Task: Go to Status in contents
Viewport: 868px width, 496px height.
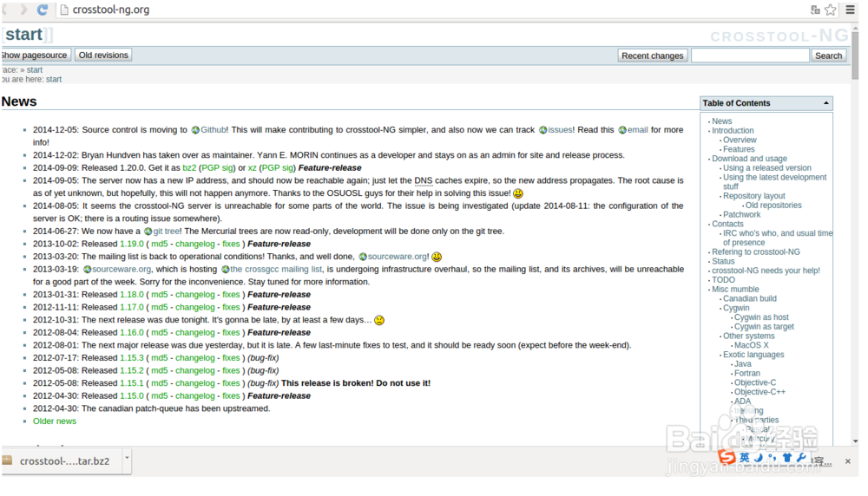Action: coord(723,262)
